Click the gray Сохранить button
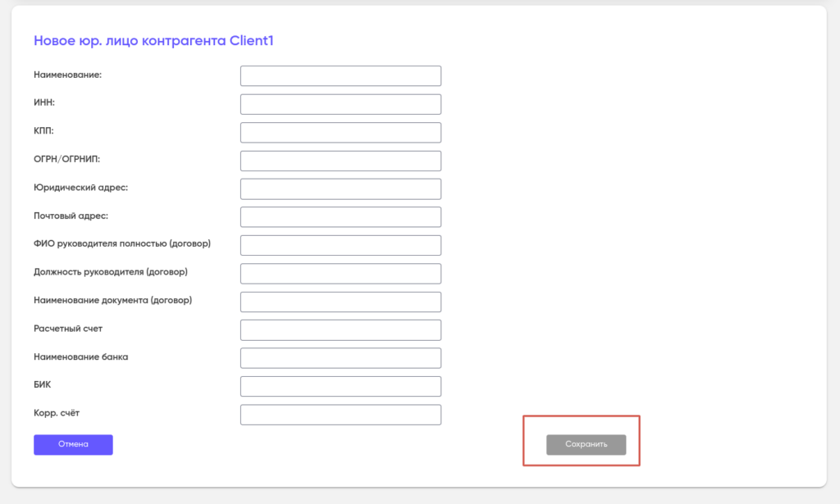The height and width of the screenshot is (504, 840). pyautogui.click(x=586, y=444)
